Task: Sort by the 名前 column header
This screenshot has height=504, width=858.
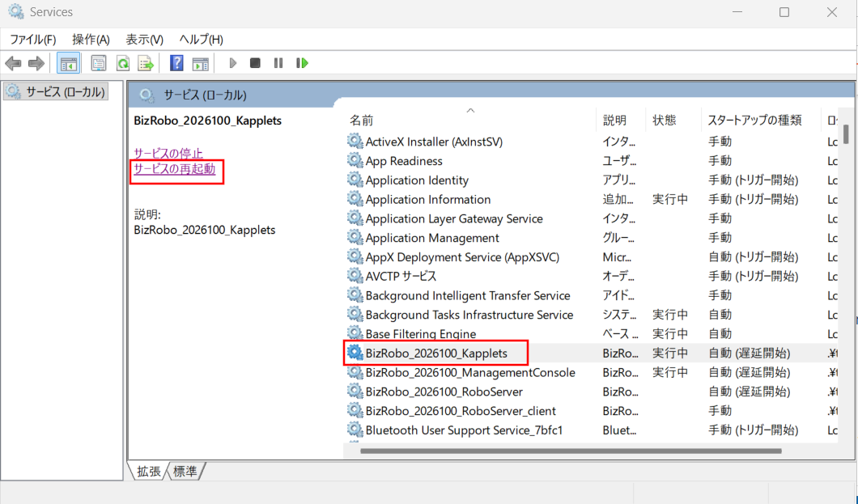Action: 362,120
